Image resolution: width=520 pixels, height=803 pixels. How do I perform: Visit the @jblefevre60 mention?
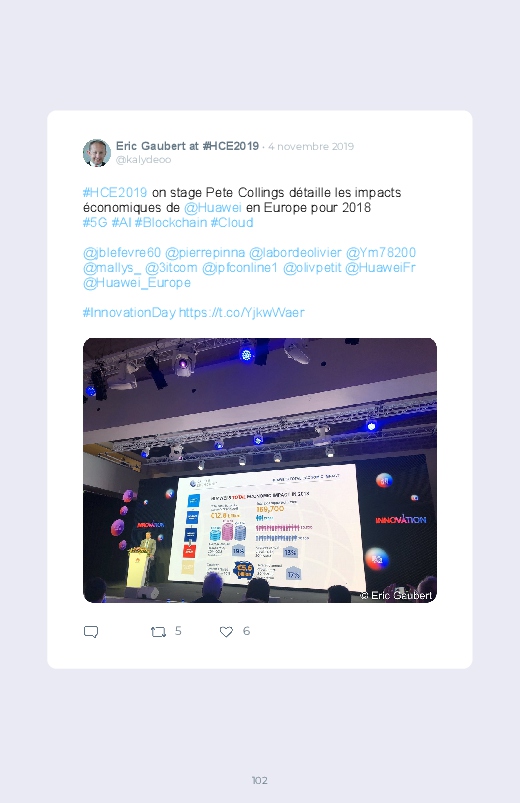click(122, 252)
